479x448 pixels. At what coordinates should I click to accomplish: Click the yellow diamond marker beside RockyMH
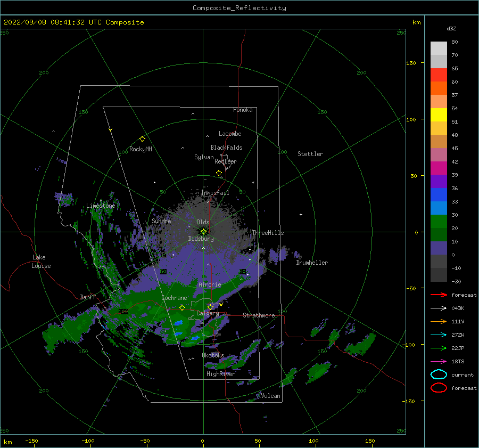(142, 139)
